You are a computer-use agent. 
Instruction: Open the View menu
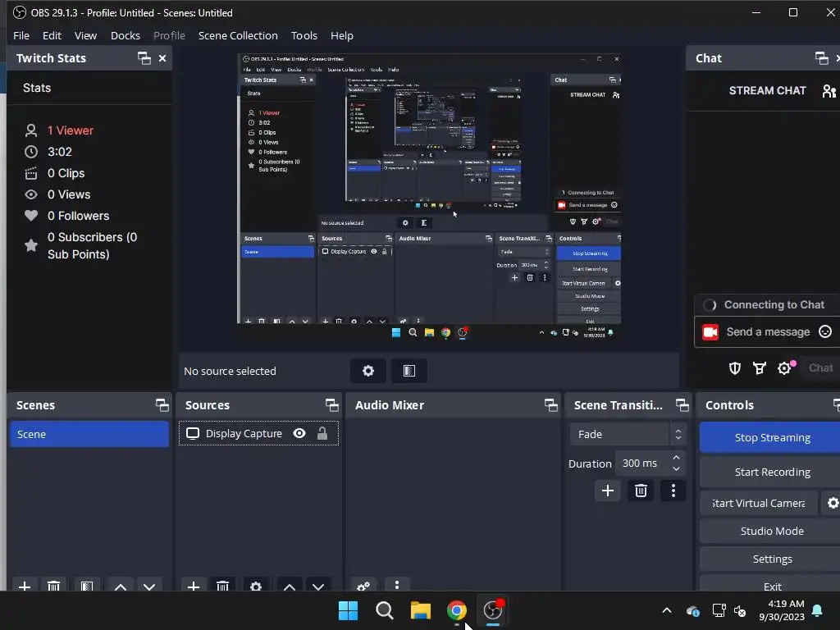point(85,35)
